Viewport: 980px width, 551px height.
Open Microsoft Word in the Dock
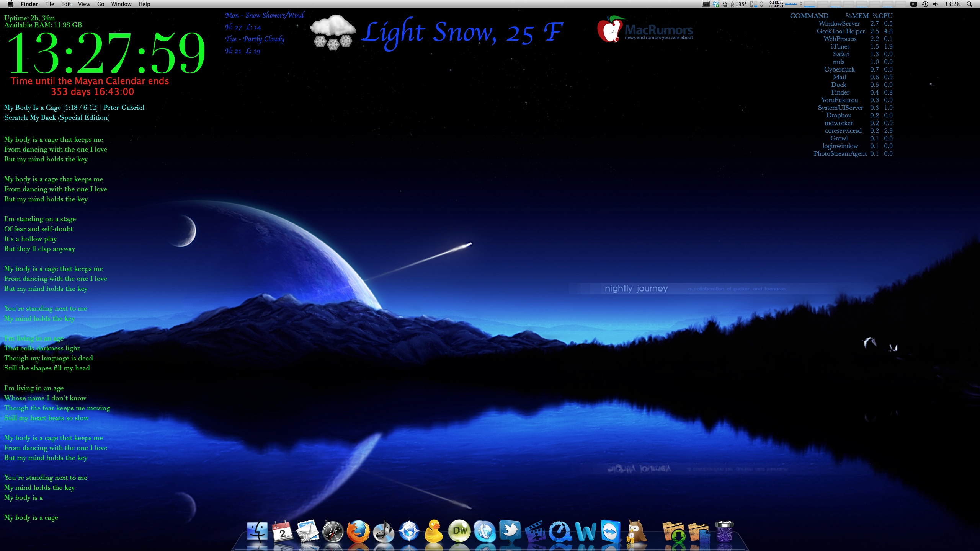point(585,531)
